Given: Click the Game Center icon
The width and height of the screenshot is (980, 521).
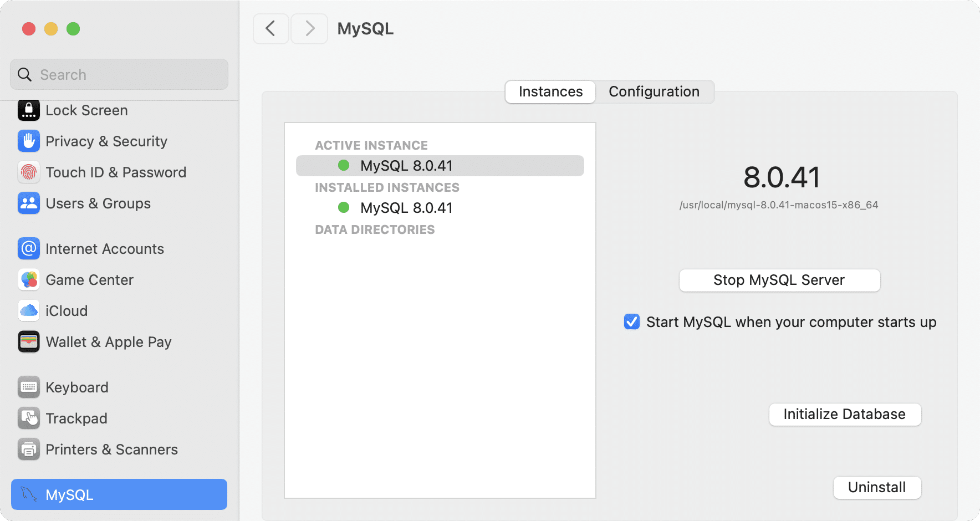Looking at the screenshot, I should click(x=28, y=279).
